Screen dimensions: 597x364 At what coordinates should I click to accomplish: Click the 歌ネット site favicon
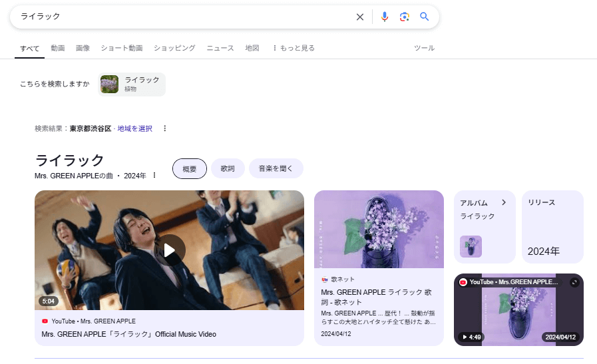tap(325, 279)
